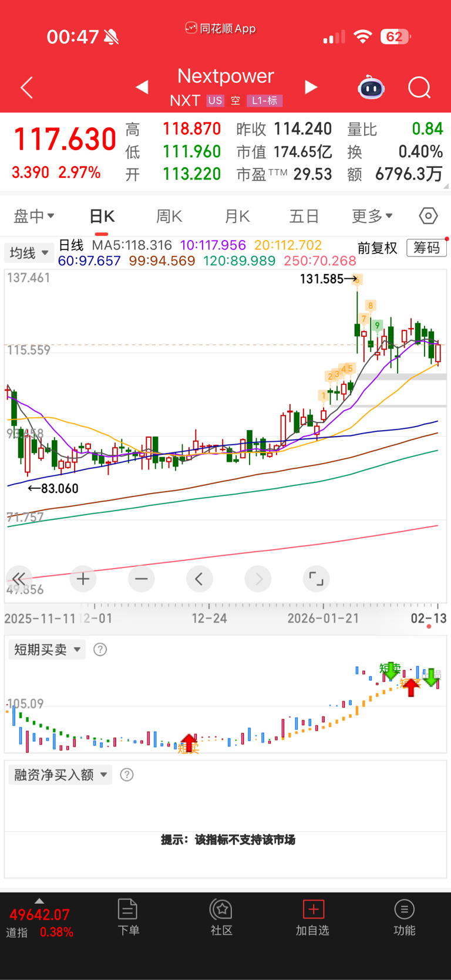Go back with the left chevron
451x980 pixels.
click(x=26, y=88)
